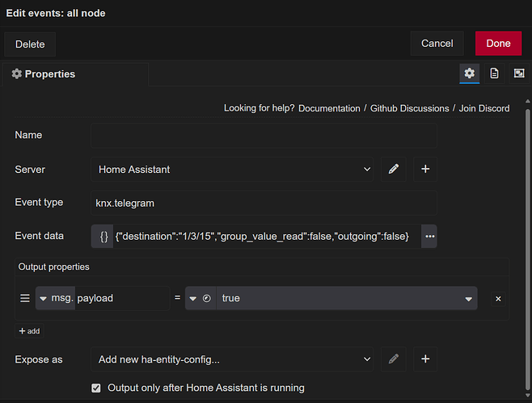Image resolution: width=532 pixels, height=403 pixels.
Task: Open the node description document icon
Action: pyautogui.click(x=494, y=73)
